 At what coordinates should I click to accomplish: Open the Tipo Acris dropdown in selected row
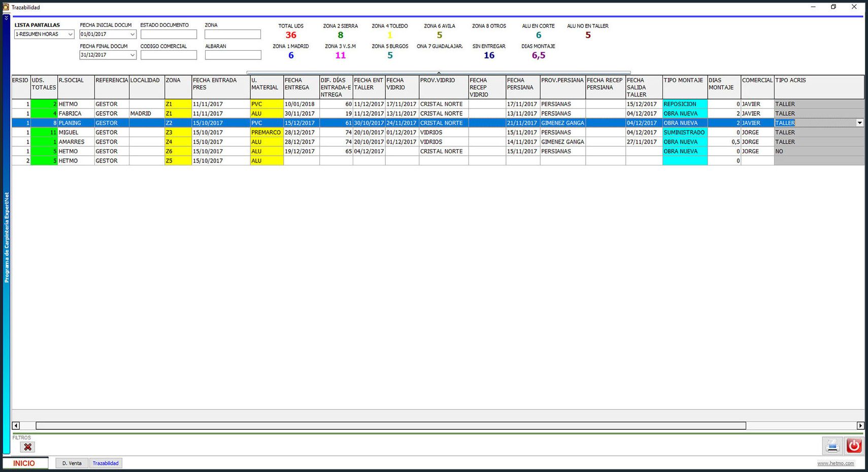click(859, 123)
